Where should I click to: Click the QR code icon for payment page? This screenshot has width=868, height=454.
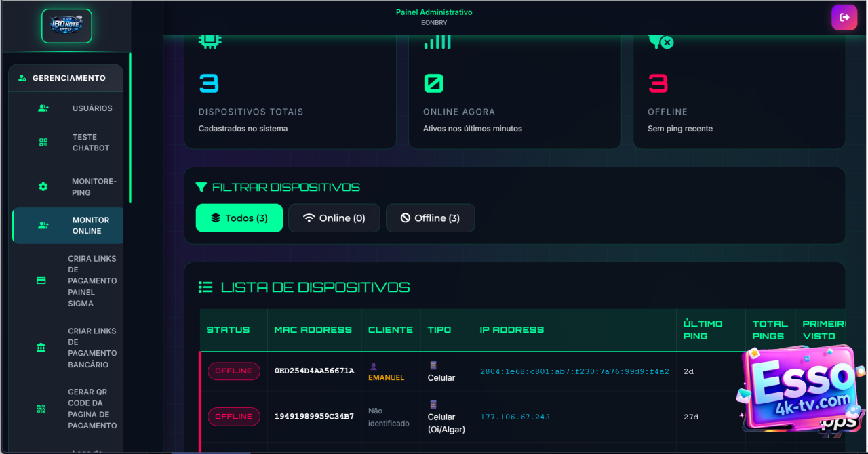(x=41, y=409)
